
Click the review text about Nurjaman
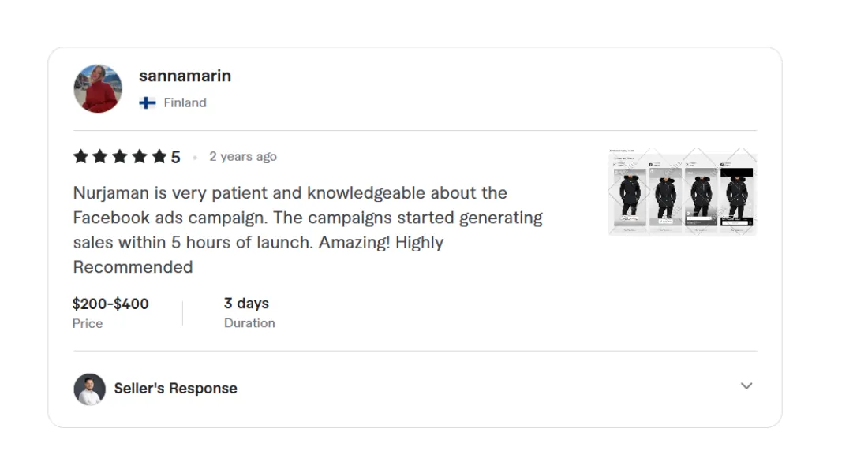pos(308,229)
